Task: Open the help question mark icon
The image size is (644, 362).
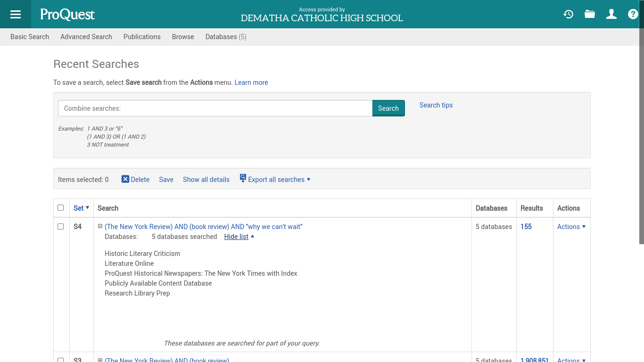Action: 633,14
